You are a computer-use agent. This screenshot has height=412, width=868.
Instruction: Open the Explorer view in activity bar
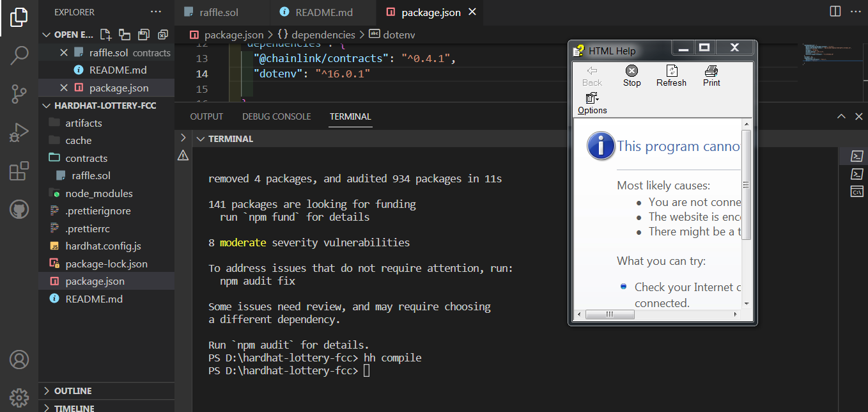(19, 17)
